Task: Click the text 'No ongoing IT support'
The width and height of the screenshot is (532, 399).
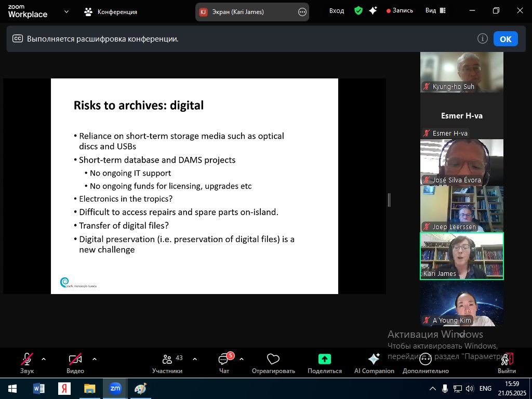Action: 130,173
